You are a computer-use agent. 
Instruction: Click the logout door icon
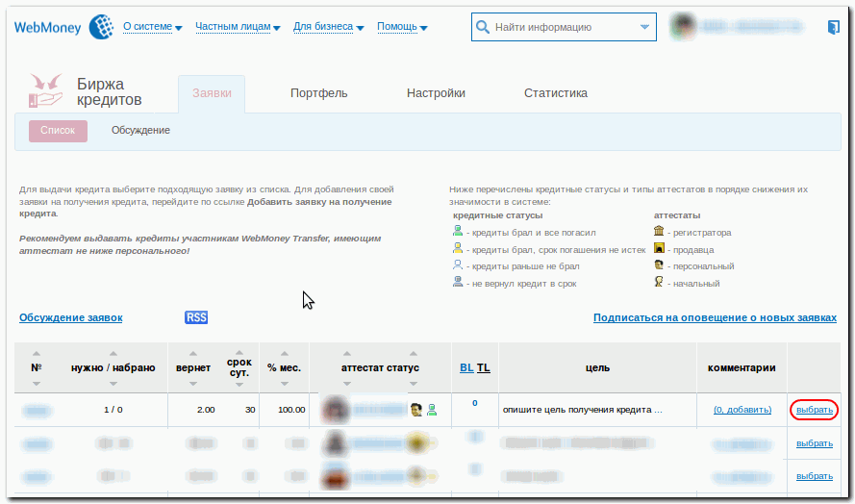(x=833, y=27)
